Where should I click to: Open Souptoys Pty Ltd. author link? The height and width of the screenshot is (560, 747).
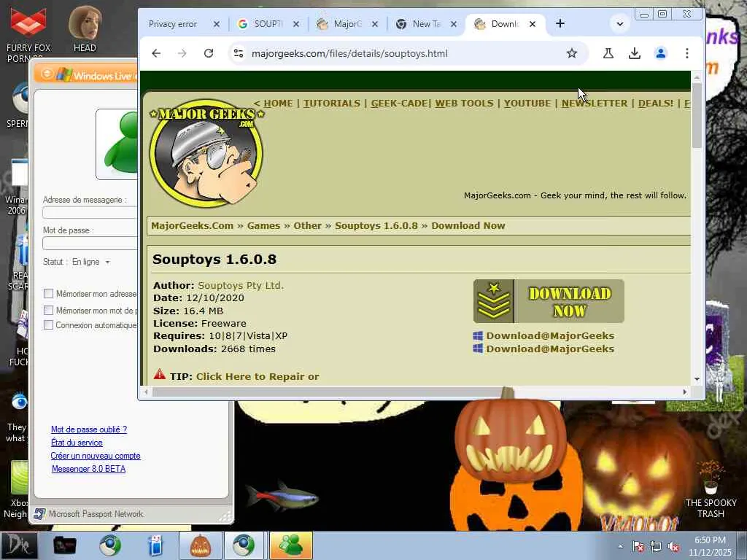coord(241,285)
